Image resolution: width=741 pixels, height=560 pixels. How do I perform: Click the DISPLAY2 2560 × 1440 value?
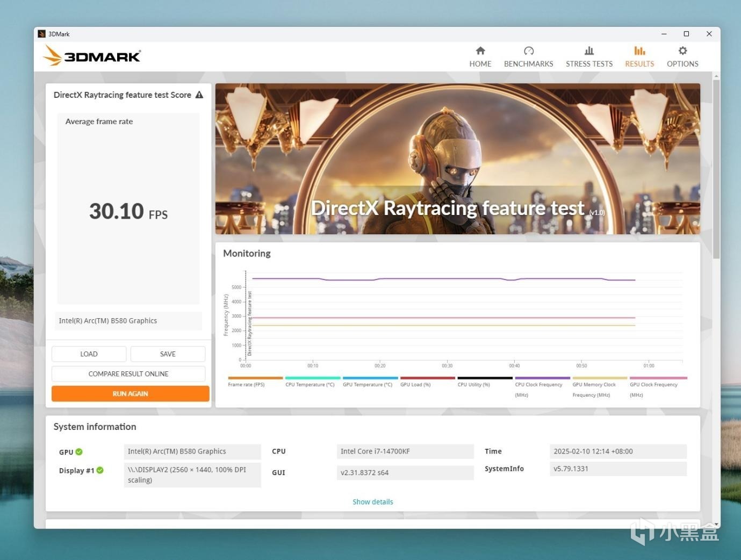(x=192, y=475)
